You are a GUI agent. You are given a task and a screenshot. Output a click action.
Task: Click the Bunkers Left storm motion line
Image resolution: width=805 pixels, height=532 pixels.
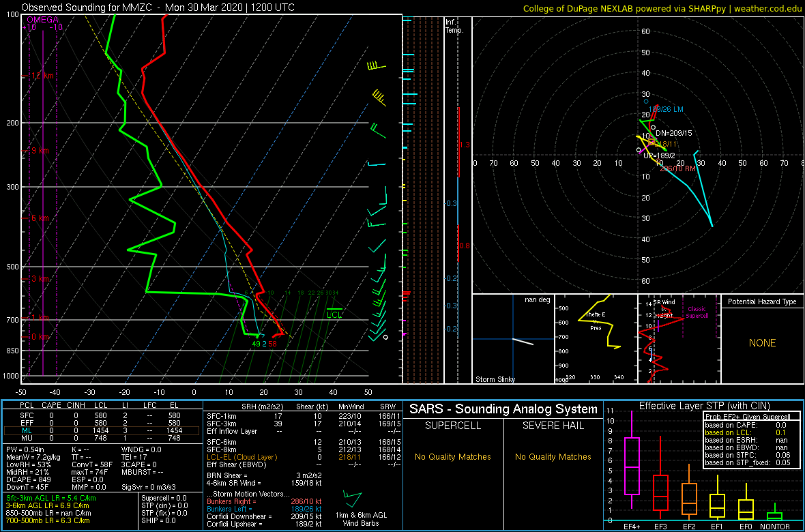pyautogui.click(x=265, y=508)
